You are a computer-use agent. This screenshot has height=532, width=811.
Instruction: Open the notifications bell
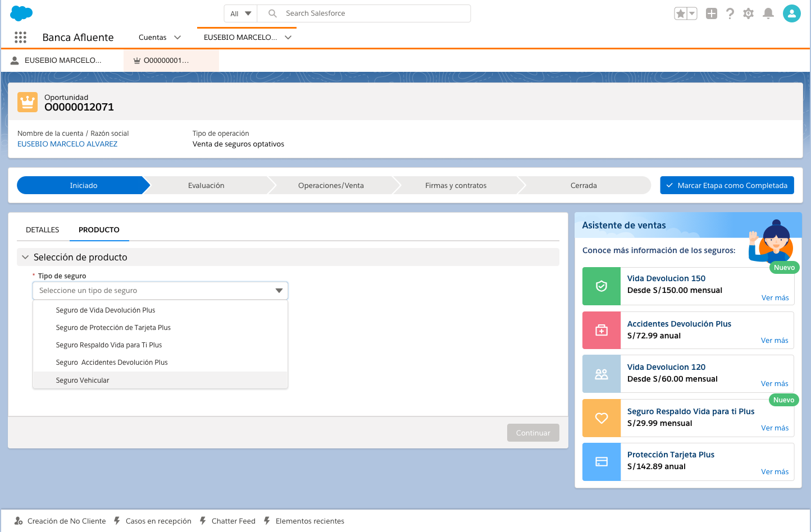click(x=768, y=13)
